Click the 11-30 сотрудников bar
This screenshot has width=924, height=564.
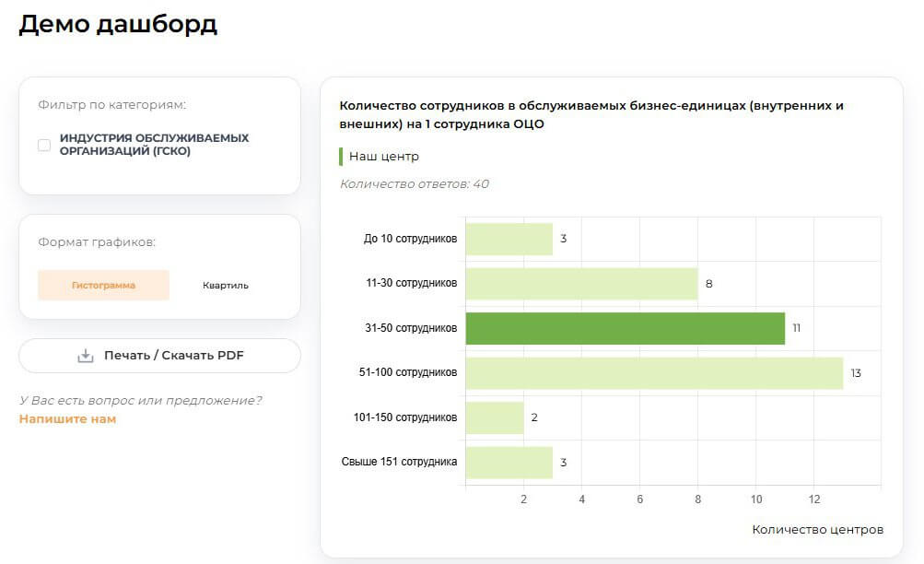pos(580,283)
